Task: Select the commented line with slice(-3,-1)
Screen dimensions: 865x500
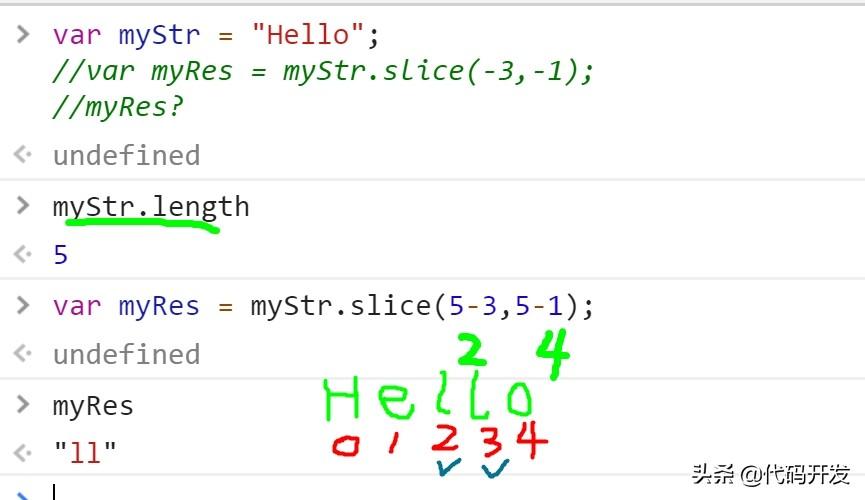Action: pos(323,72)
